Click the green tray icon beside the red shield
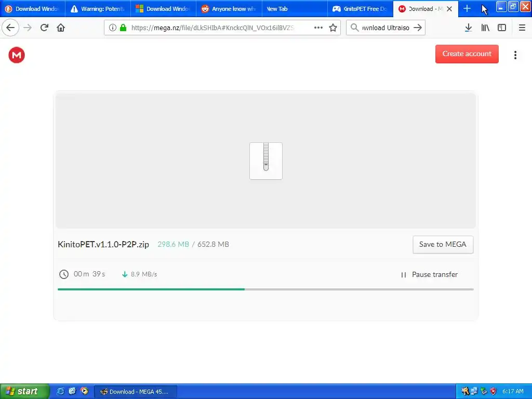The width and height of the screenshot is (532, 399). [484, 391]
